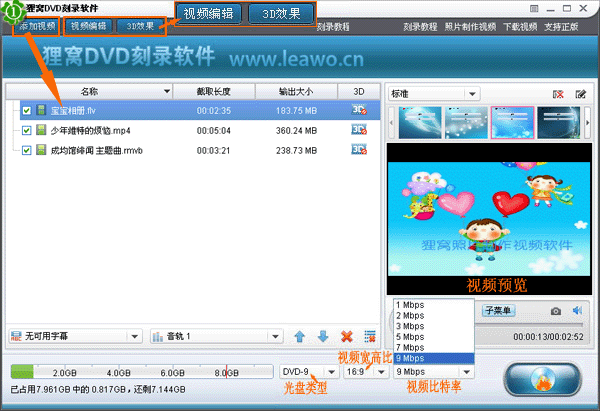The height and width of the screenshot is (411, 600).
Task: Open the title bar menu icon
Action: 534,8
